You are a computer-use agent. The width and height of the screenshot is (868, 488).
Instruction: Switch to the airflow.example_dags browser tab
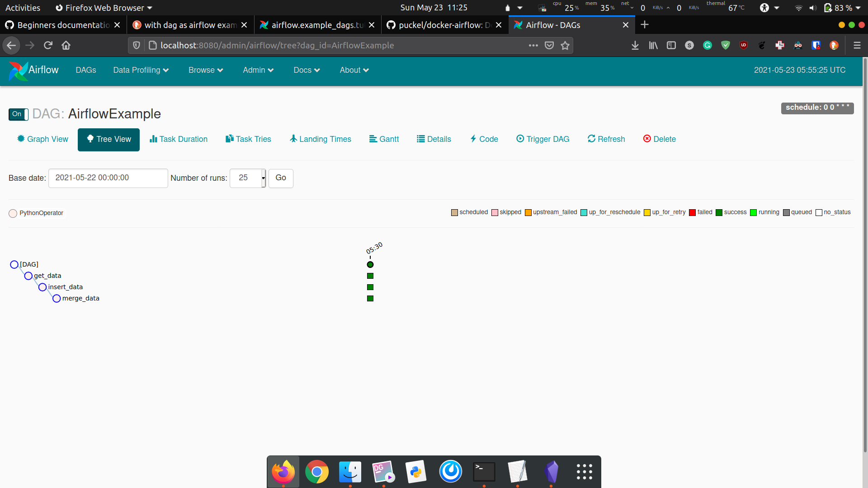(x=317, y=25)
